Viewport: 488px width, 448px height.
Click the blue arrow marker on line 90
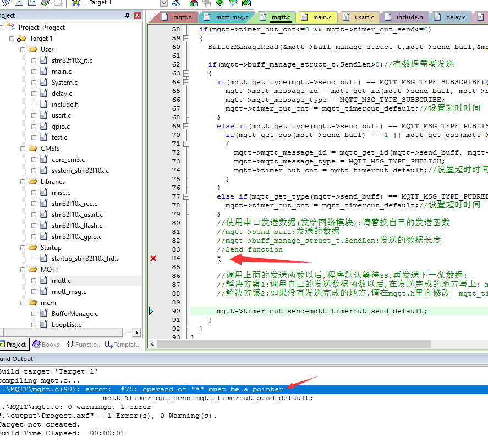[151, 311]
